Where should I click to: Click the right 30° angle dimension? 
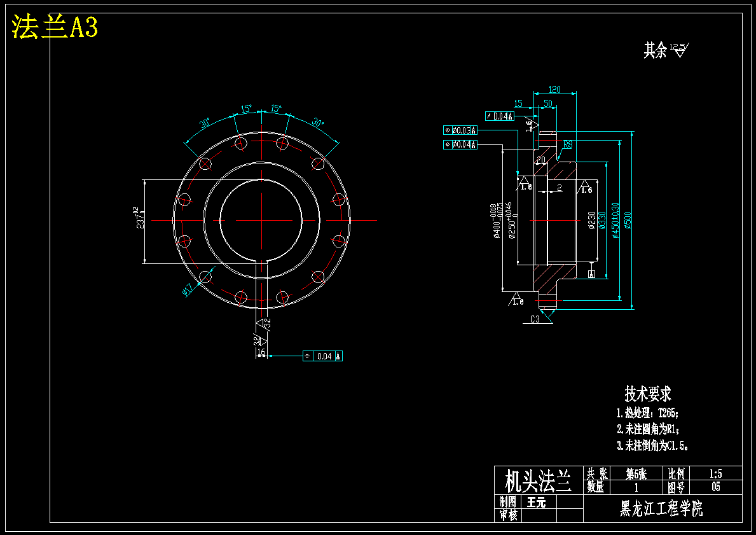[318, 122]
